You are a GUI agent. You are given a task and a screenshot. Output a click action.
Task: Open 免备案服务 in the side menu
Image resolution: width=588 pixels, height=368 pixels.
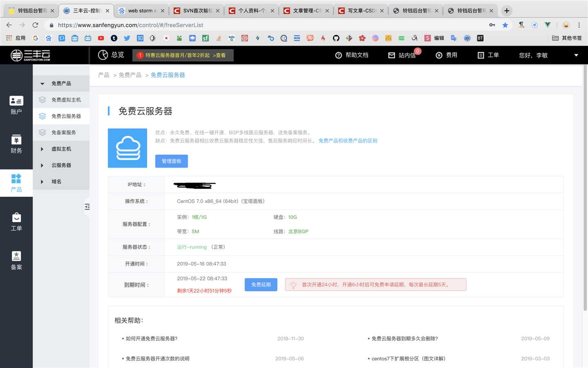click(x=61, y=132)
